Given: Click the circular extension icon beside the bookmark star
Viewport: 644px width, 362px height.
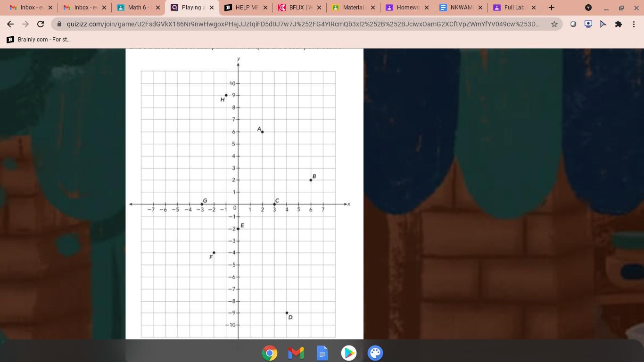Looking at the screenshot, I should pos(573,24).
